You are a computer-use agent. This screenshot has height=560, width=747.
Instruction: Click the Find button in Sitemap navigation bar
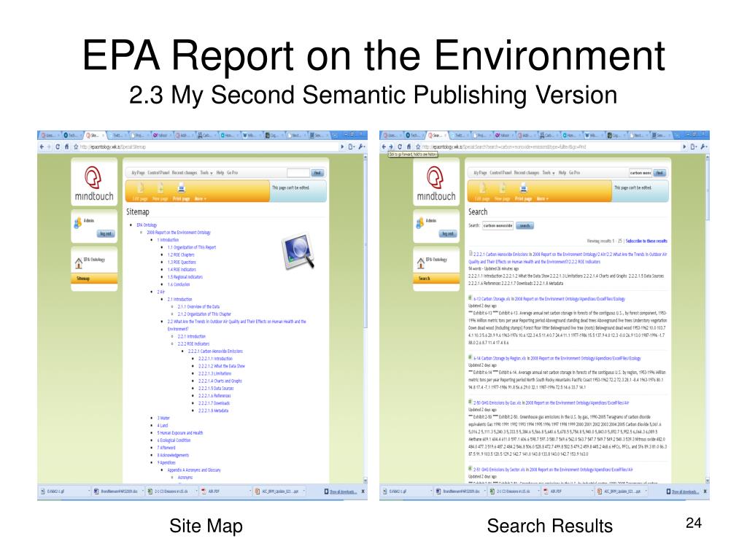point(318,173)
